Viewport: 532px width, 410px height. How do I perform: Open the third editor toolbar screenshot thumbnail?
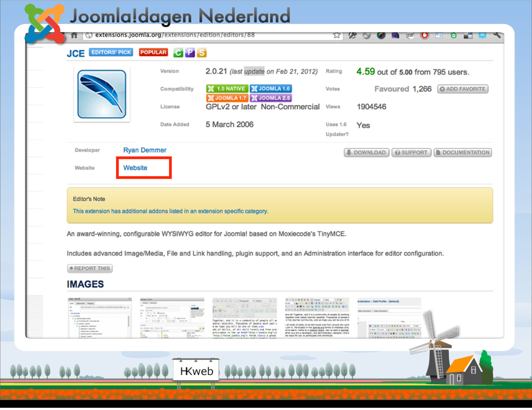(244, 318)
